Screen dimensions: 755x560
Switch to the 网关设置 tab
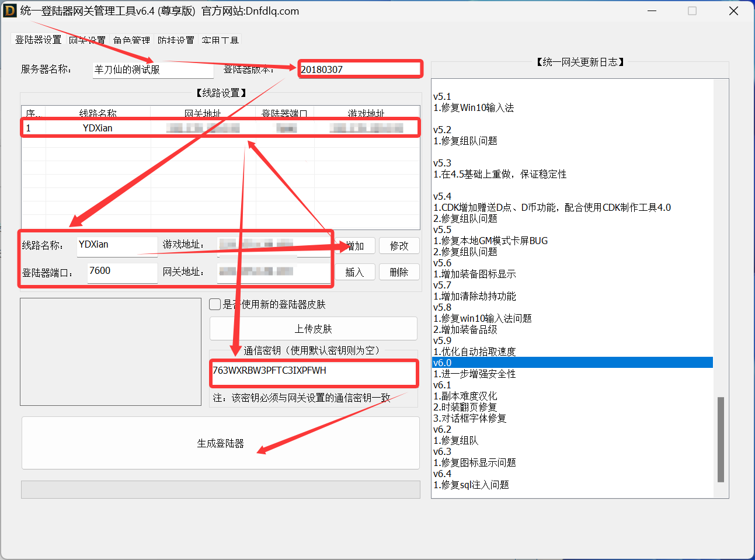pyautogui.click(x=87, y=40)
